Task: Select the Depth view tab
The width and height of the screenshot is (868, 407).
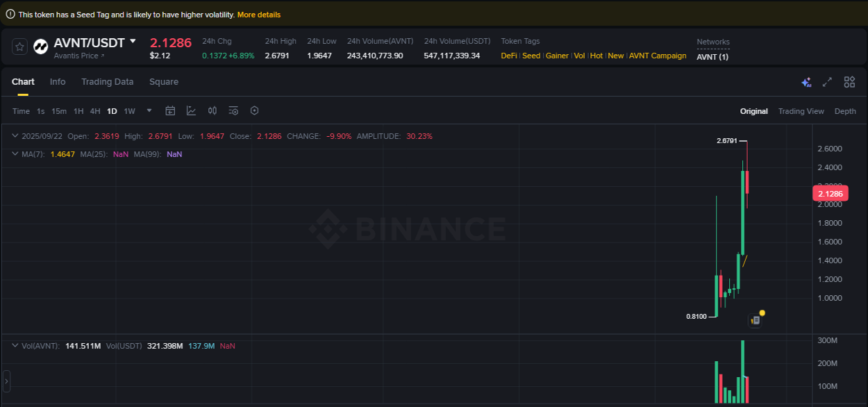Action: (x=845, y=110)
